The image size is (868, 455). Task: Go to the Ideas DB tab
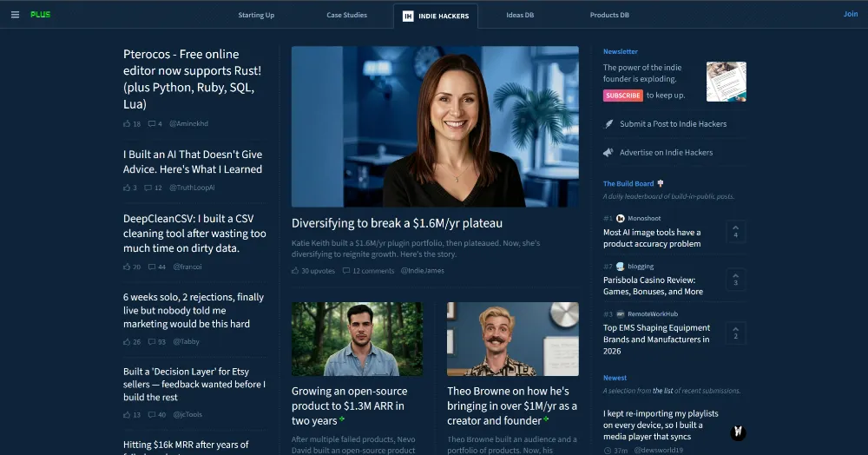click(520, 15)
